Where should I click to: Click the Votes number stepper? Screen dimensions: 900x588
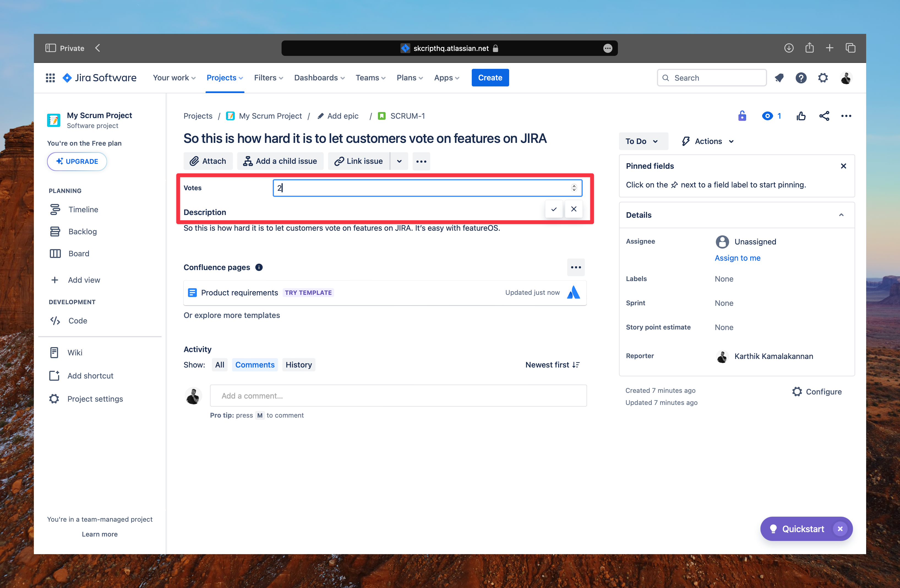click(x=574, y=187)
